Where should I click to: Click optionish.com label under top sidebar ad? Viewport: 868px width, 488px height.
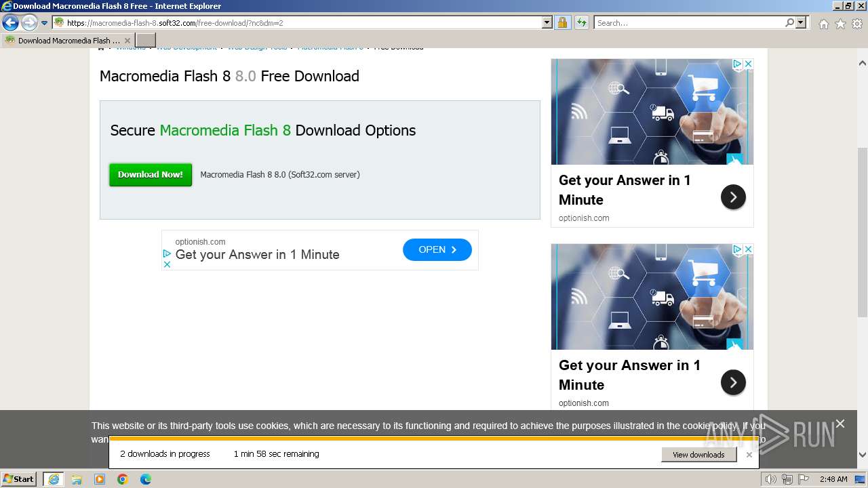pyautogui.click(x=584, y=218)
